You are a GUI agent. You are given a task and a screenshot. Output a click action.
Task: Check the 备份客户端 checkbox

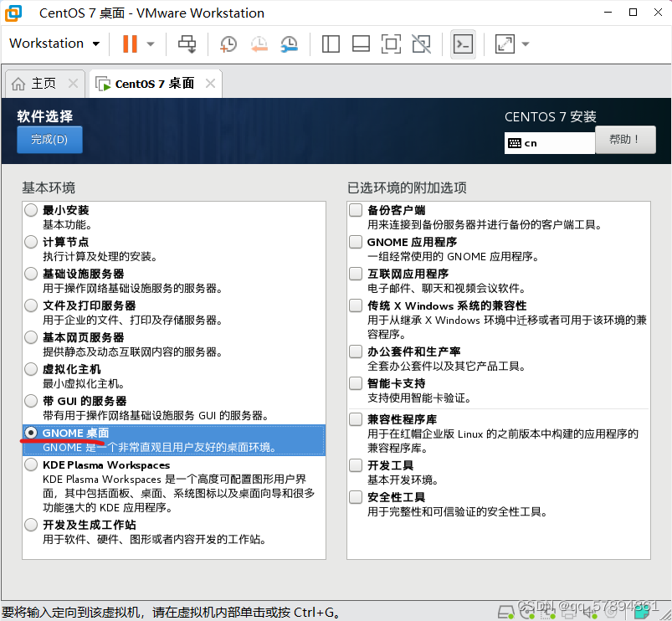click(x=356, y=210)
